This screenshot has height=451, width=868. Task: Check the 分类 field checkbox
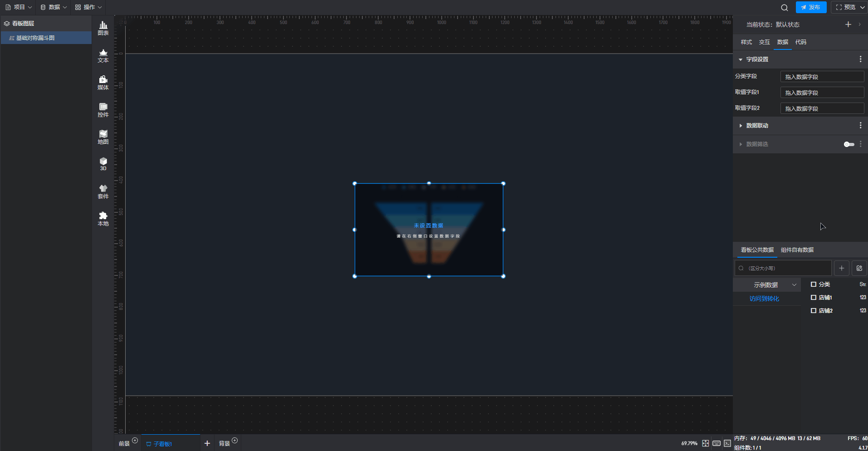[814, 284]
